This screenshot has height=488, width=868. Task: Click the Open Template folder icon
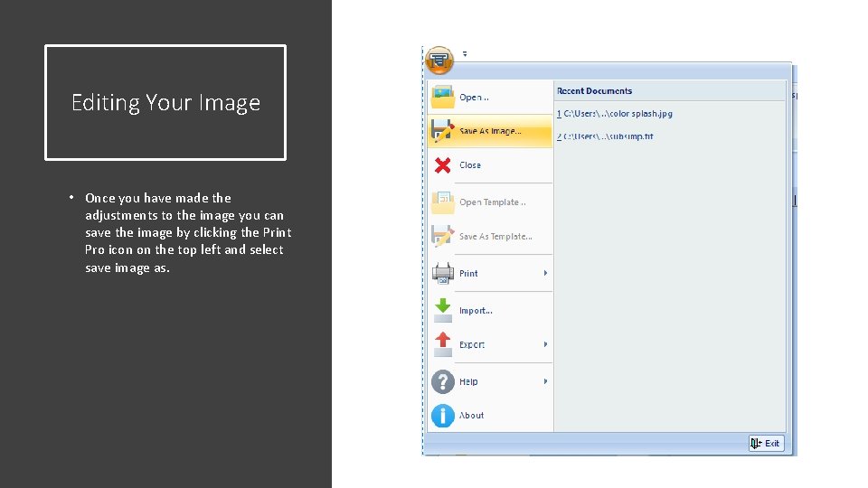click(x=443, y=202)
